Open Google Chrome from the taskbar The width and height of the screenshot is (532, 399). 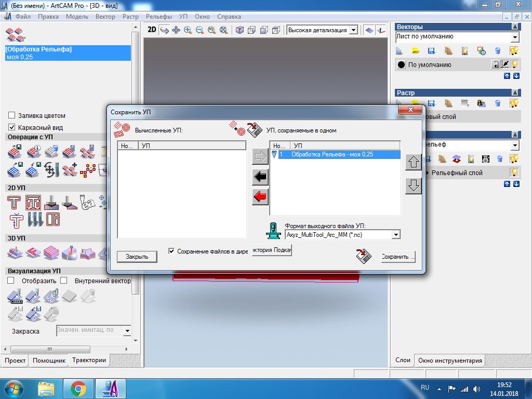point(78,389)
